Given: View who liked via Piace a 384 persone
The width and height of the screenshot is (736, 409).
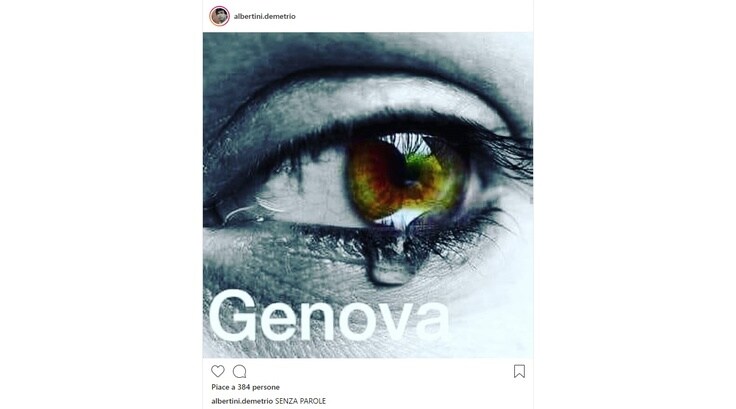Looking at the screenshot, I should [245, 387].
